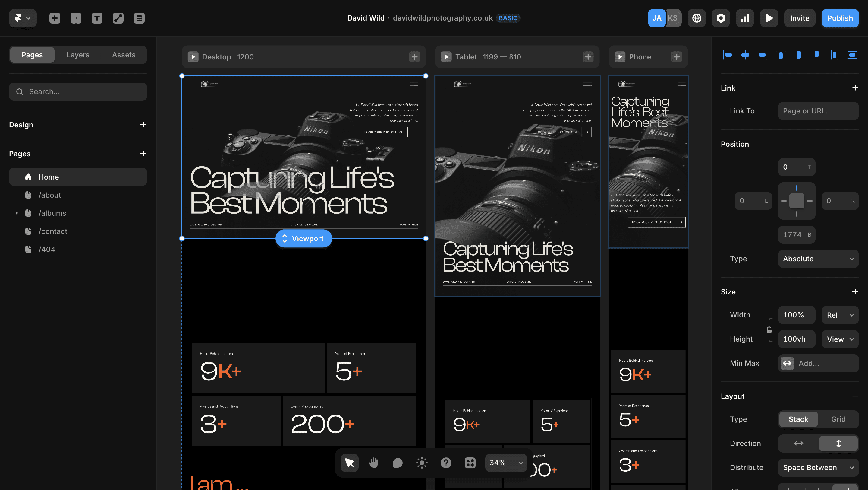
Task: Toggle the dark/light canvas sun icon
Action: pyautogui.click(x=422, y=463)
